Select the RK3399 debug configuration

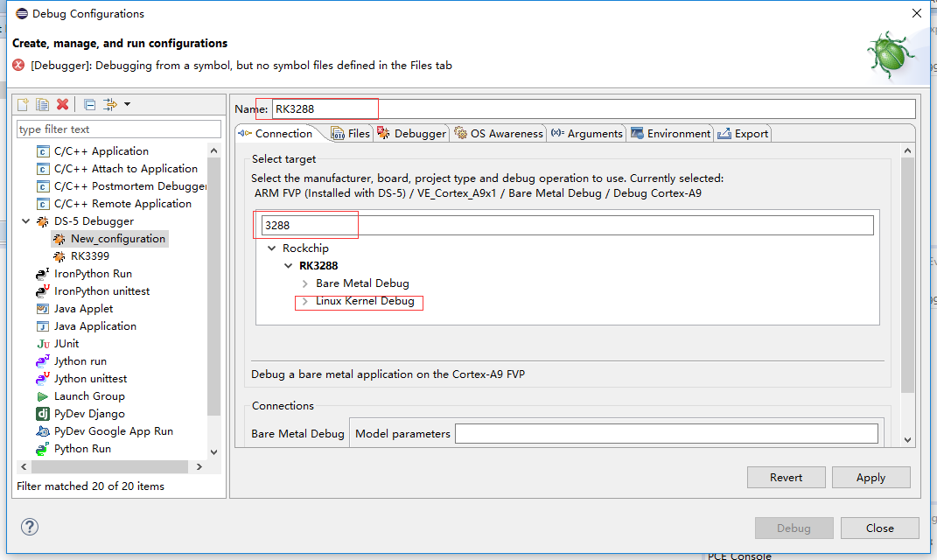point(89,255)
